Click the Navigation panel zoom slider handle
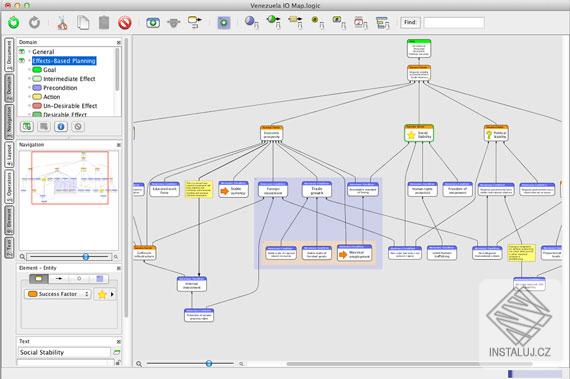 pos(86,257)
